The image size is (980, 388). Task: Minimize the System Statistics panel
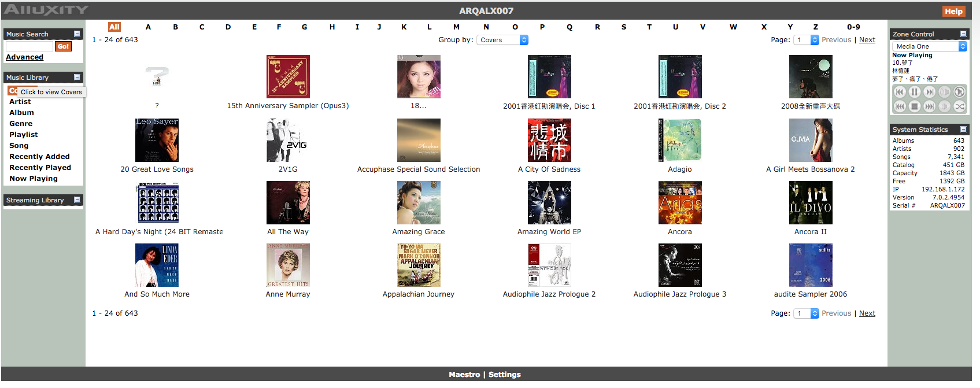pos(963,130)
